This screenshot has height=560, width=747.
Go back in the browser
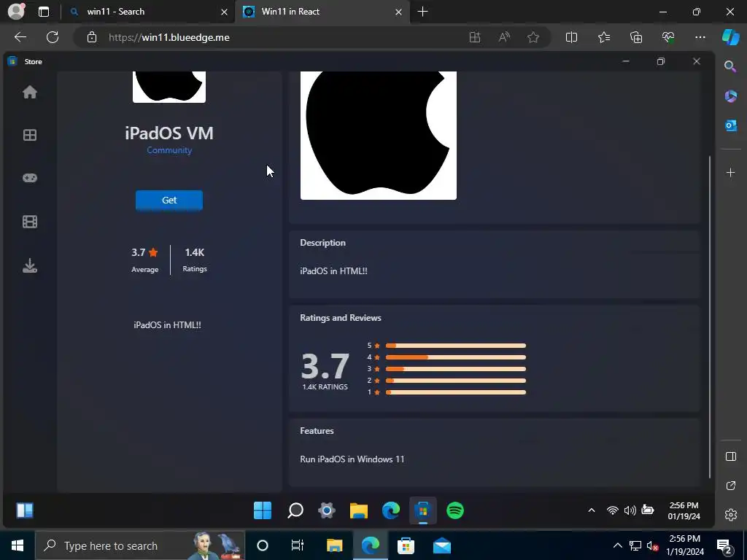20,37
